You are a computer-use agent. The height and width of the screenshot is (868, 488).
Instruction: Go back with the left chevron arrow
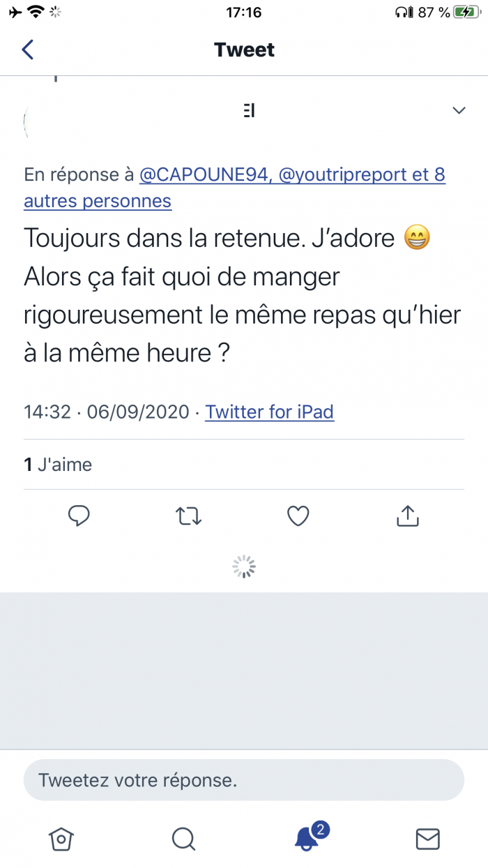coord(28,50)
